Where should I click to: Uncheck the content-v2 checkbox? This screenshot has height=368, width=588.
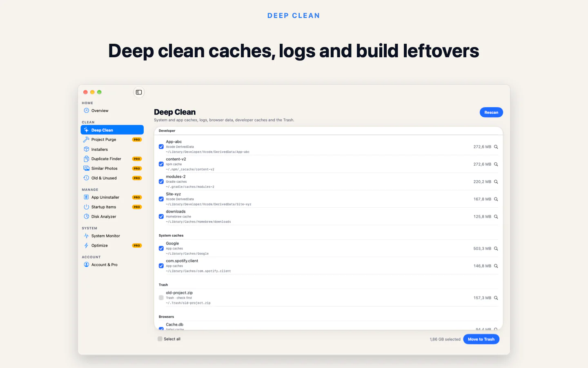(161, 164)
